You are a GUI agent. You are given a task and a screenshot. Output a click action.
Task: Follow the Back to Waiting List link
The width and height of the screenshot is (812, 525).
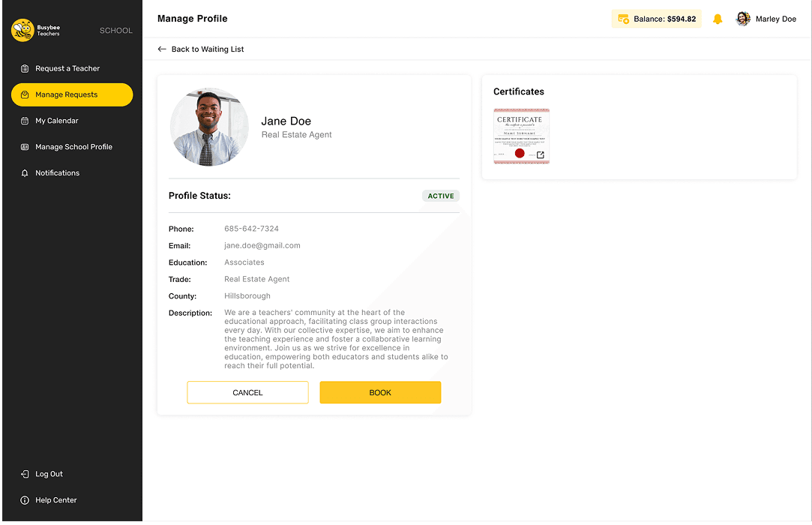(208, 49)
